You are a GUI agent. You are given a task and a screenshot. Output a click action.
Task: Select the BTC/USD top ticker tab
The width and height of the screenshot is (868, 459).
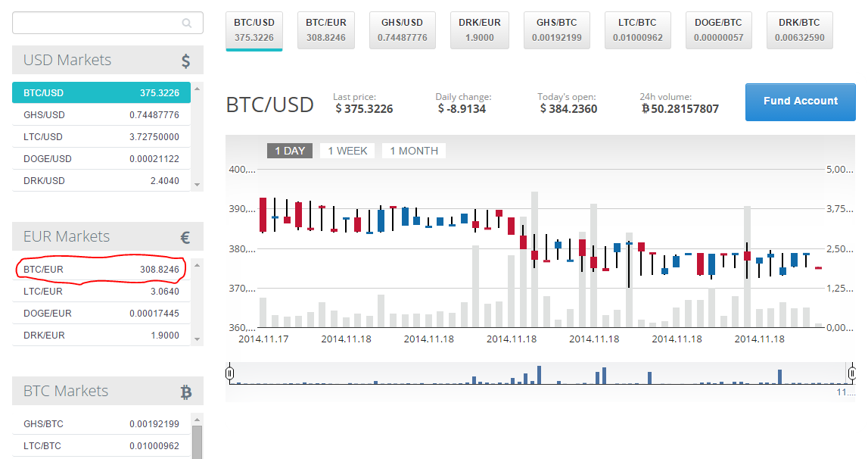point(254,30)
